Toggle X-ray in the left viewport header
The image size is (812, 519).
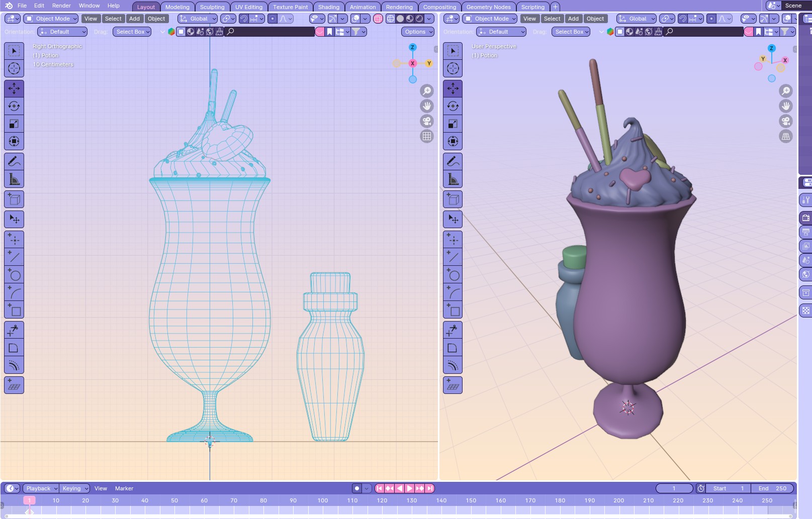378,19
